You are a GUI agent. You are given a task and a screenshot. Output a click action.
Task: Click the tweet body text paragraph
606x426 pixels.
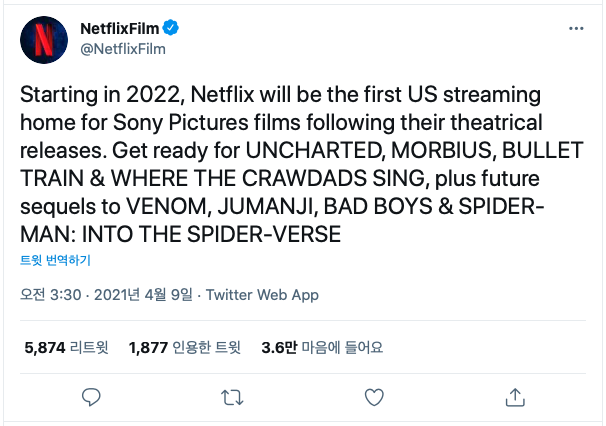(x=301, y=164)
